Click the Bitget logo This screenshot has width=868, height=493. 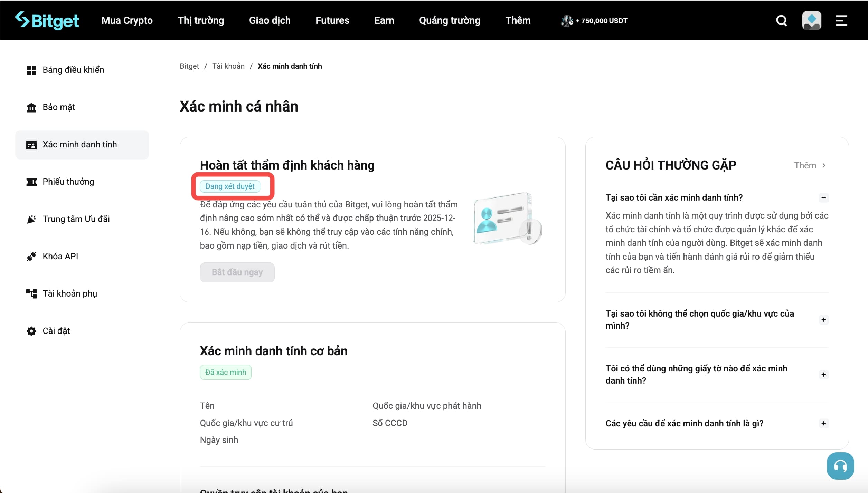(47, 20)
